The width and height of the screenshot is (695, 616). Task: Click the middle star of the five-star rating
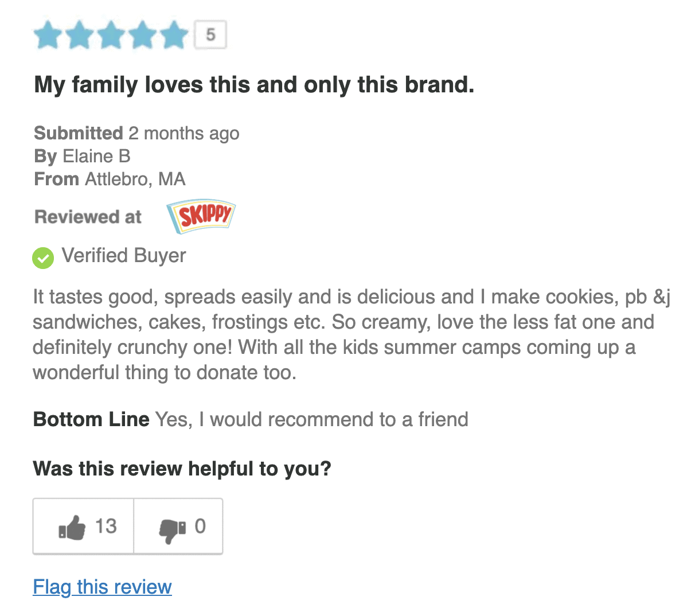pos(112,34)
